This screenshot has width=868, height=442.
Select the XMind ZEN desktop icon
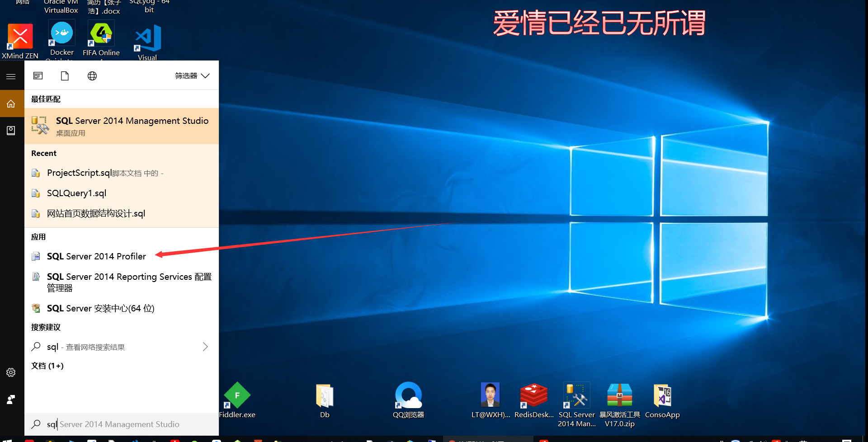tap(20, 42)
